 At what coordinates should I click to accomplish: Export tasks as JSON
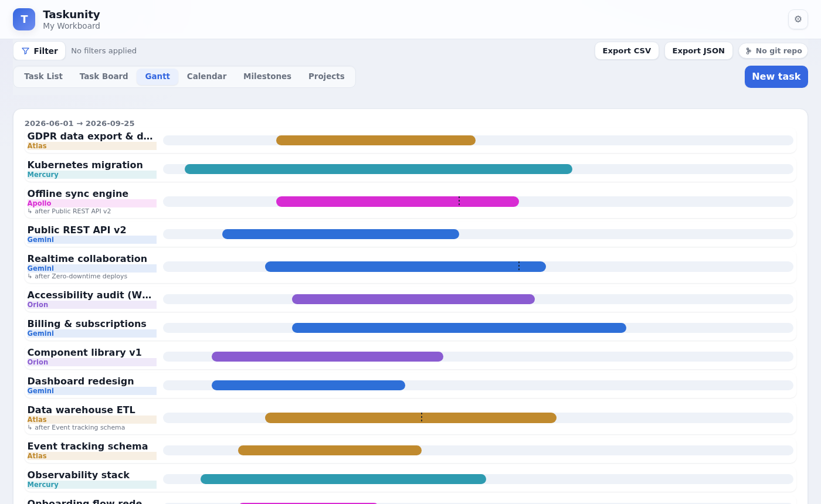698,51
